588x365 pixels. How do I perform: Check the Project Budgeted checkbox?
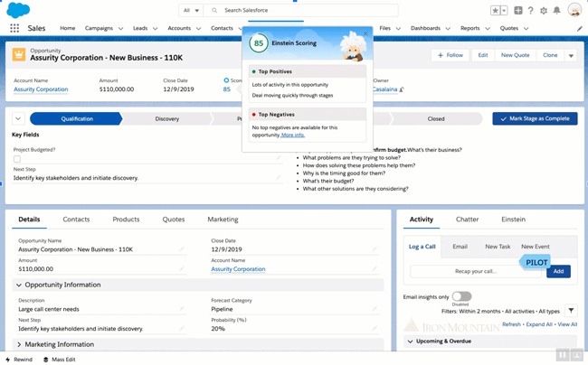point(16,159)
